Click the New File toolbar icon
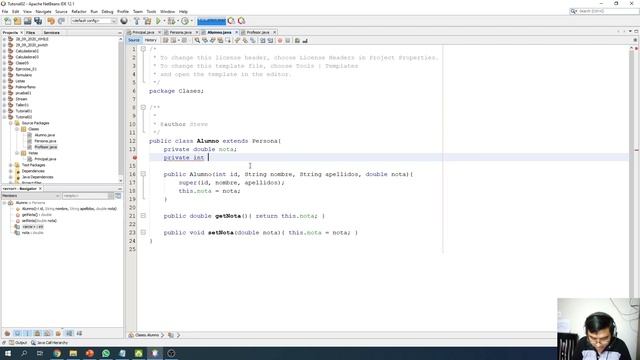The height and width of the screenshot is (360, 640). pos(7,21)
